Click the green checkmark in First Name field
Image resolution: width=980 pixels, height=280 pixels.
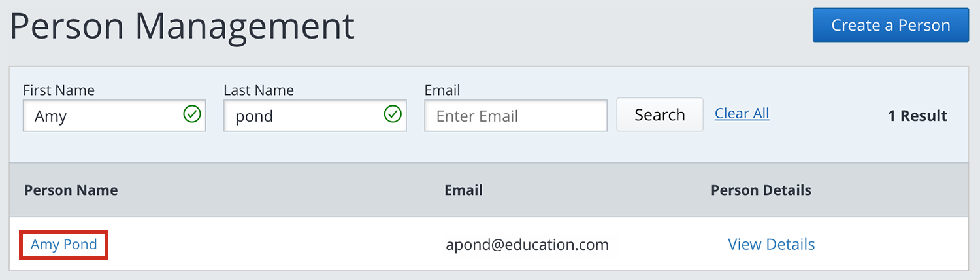click(191, 115)
